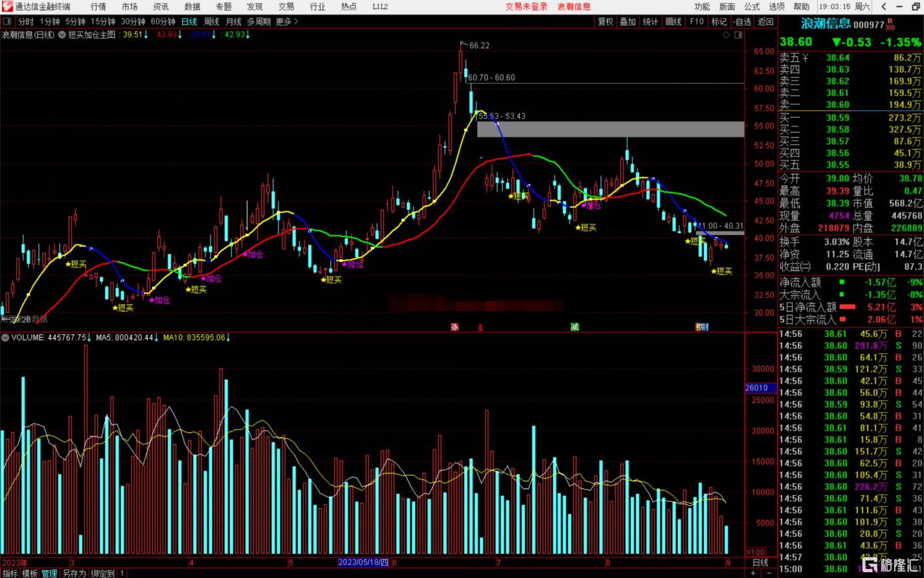Open the 数据 menu

[192, 6]
